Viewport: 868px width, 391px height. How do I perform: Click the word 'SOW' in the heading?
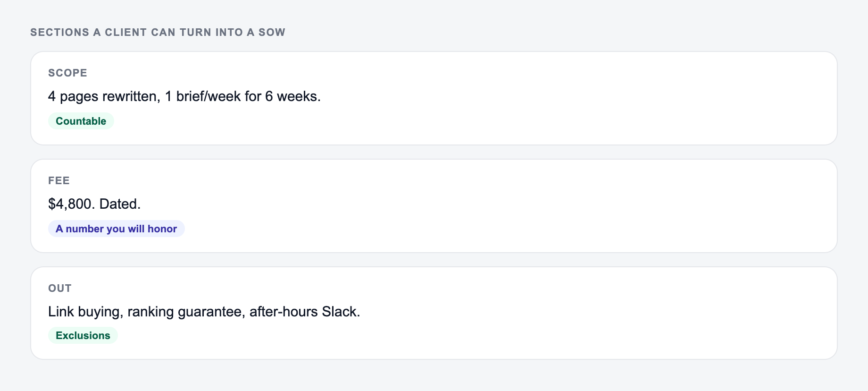[272, 32]
